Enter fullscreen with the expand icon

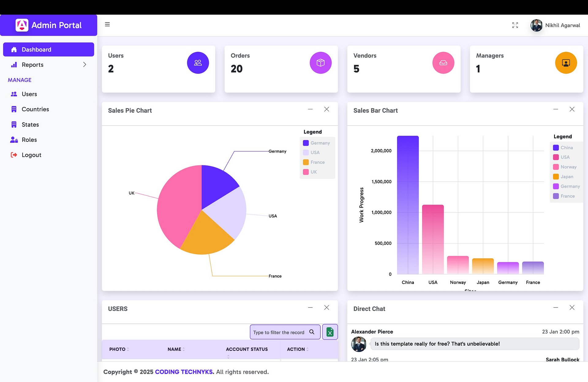pyautogui.click(x=515, y=25)
